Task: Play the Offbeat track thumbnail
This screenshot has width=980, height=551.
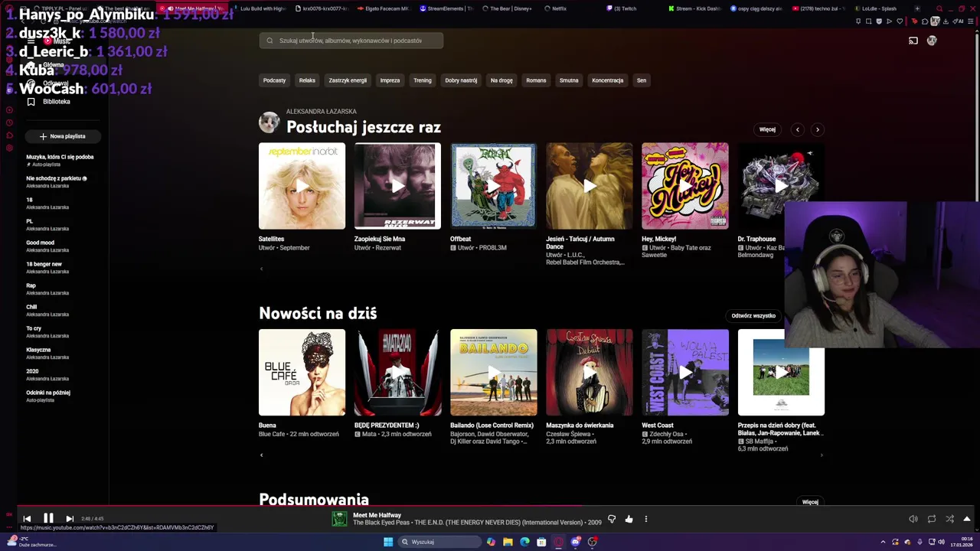Action: pos(494,186)
